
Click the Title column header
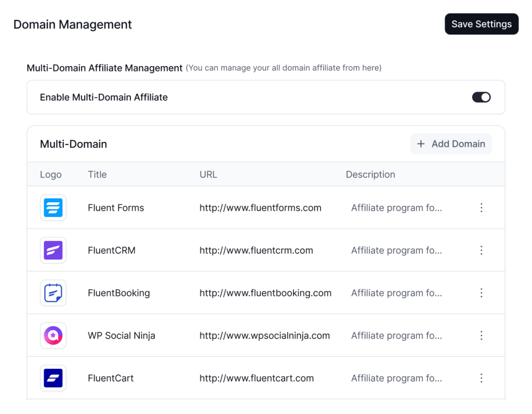tap(97, 175)
